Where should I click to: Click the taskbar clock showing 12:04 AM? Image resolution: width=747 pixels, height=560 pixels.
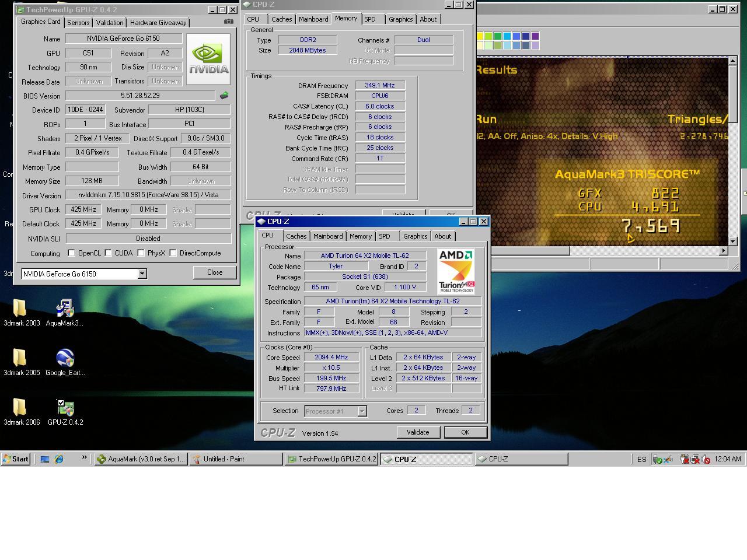[728, 460]
